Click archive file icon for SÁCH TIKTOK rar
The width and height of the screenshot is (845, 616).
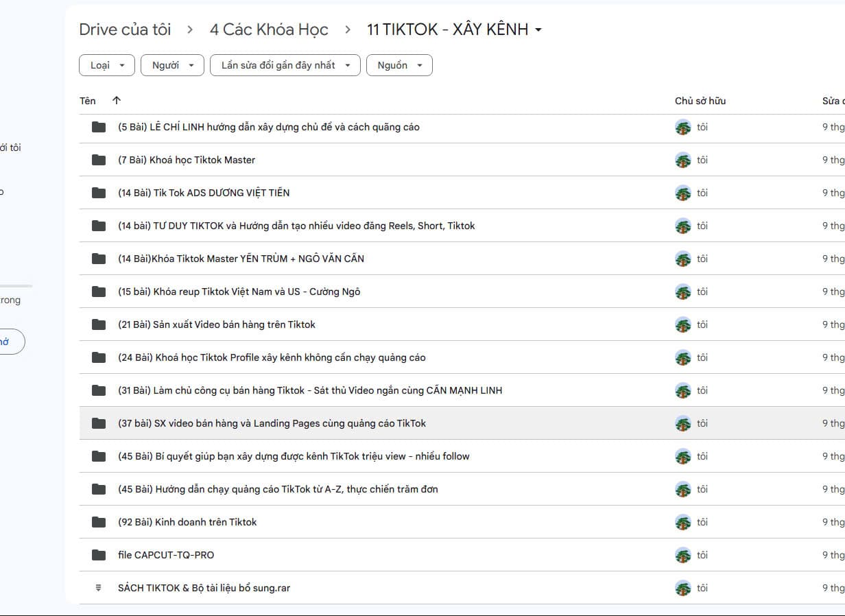(99, 588)
